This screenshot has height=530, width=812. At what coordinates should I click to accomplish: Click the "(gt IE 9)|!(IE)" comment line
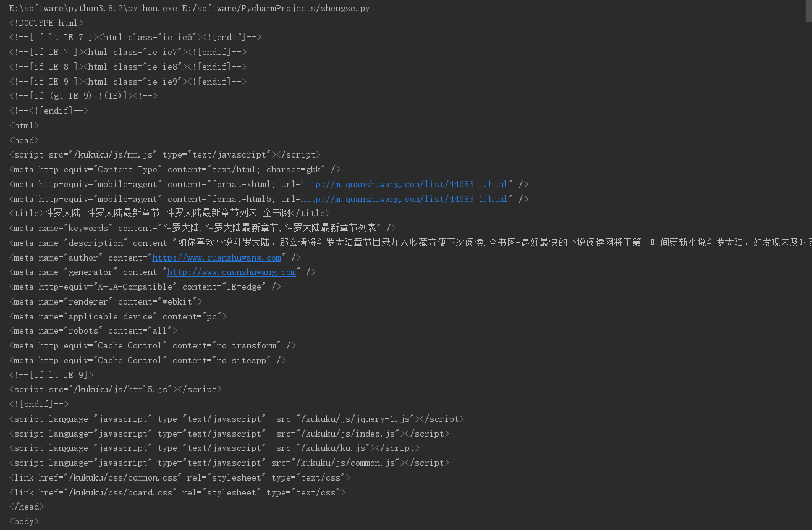pyautogui.click(x=83, y=96)
